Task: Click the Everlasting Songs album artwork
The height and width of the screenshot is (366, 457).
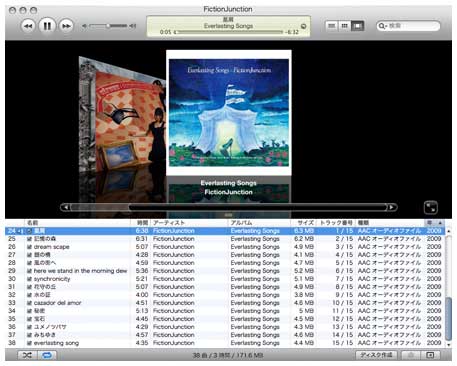Action: [x=229, y=113]
